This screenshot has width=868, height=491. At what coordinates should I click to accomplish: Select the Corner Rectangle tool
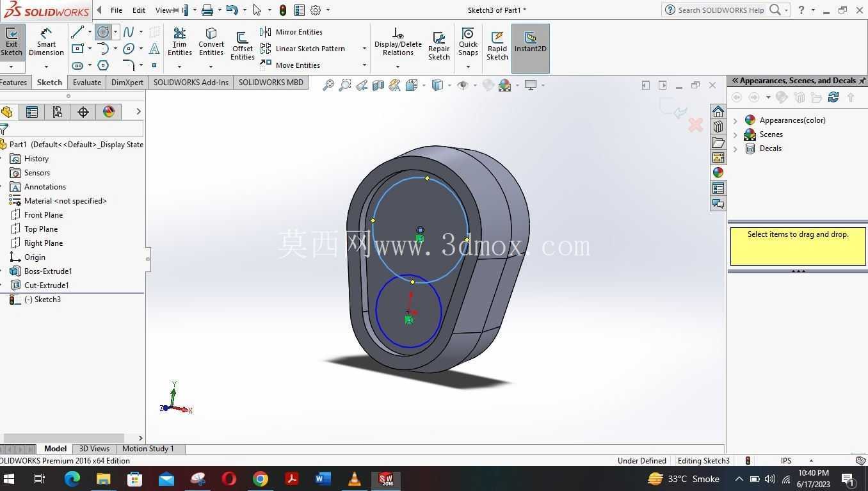pos(77,49)
